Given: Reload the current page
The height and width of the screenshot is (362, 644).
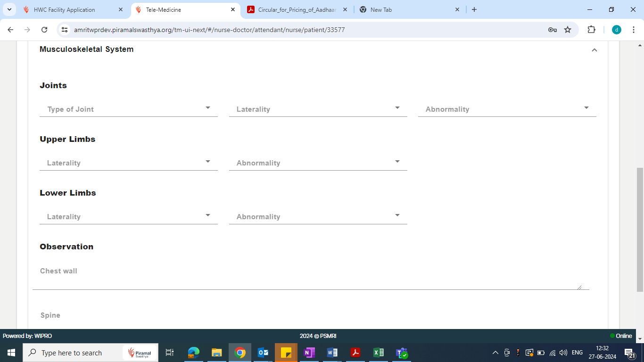Looking at the screenshot, I should [44, 30].
